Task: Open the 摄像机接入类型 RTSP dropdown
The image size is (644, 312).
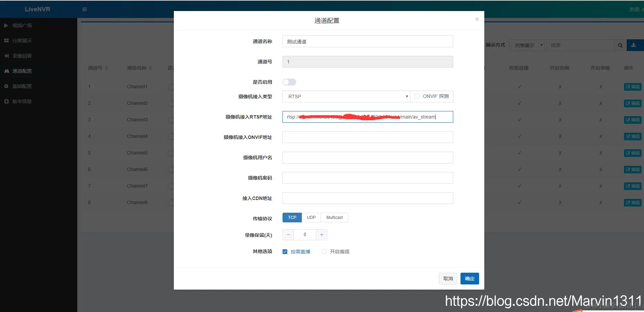Action: click(346, 96)
